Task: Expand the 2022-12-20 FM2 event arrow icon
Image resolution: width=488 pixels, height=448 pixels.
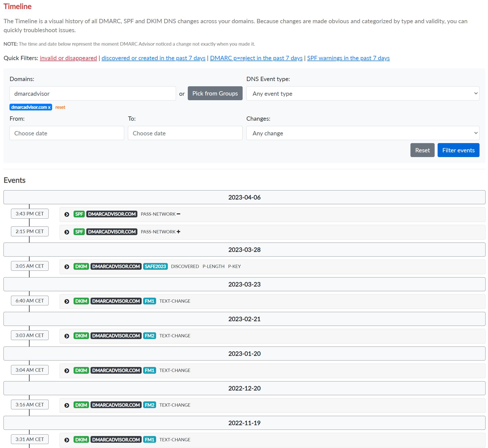Action: [67, 405]
